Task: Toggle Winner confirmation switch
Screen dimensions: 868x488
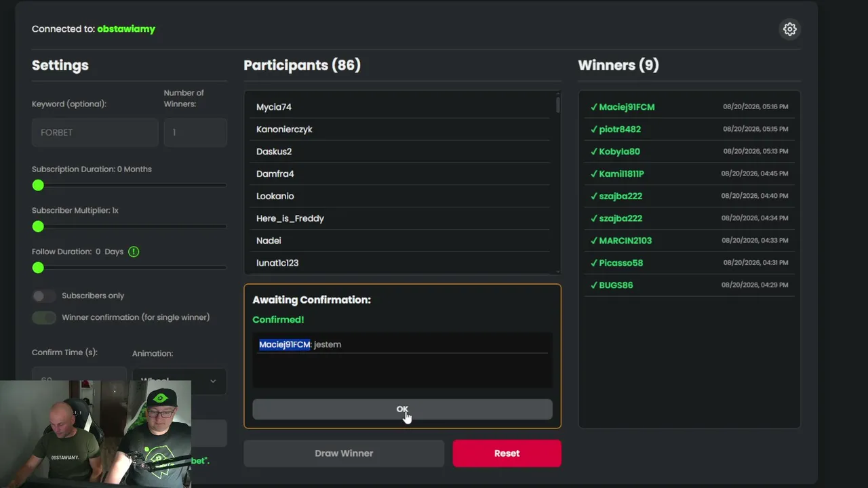Action: tap(44, 317)
